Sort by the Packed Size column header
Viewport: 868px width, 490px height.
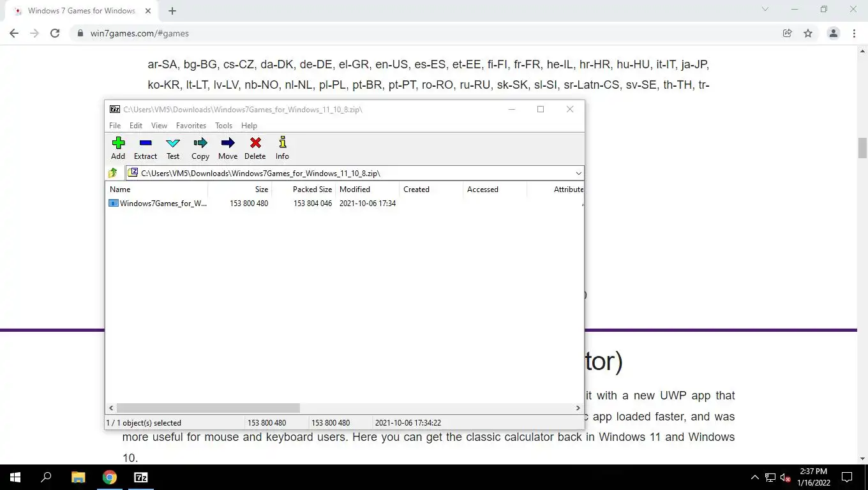(x=303, y=189)
